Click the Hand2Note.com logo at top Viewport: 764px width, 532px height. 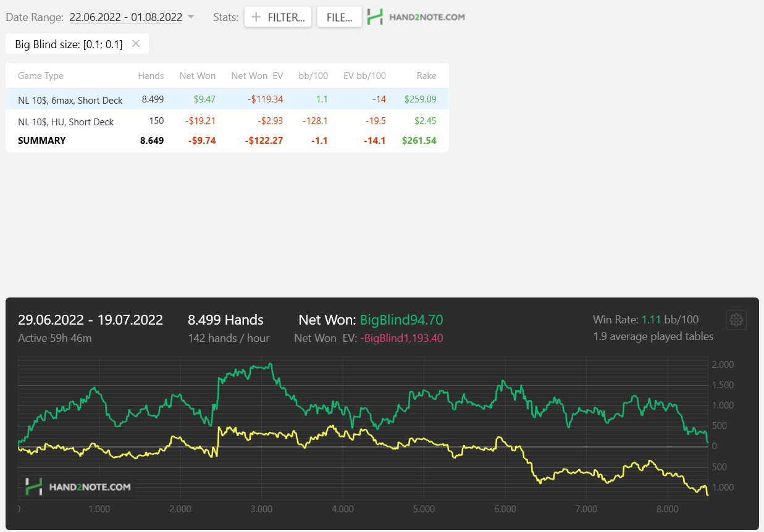pyautogui.click(x=416, y=17)
